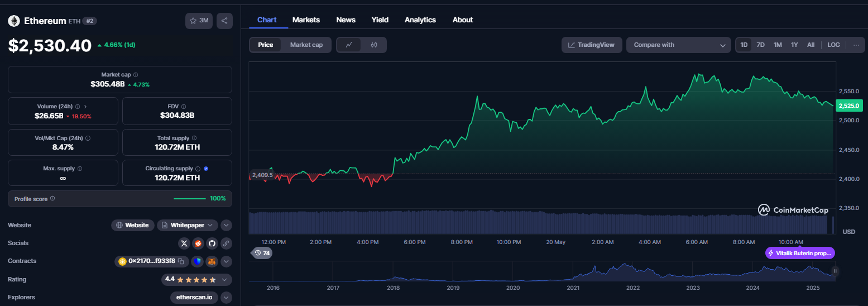The height and width of the screenshot is (306, 868).
Task: Select the line chart type
Action: [x=349, y=45]
